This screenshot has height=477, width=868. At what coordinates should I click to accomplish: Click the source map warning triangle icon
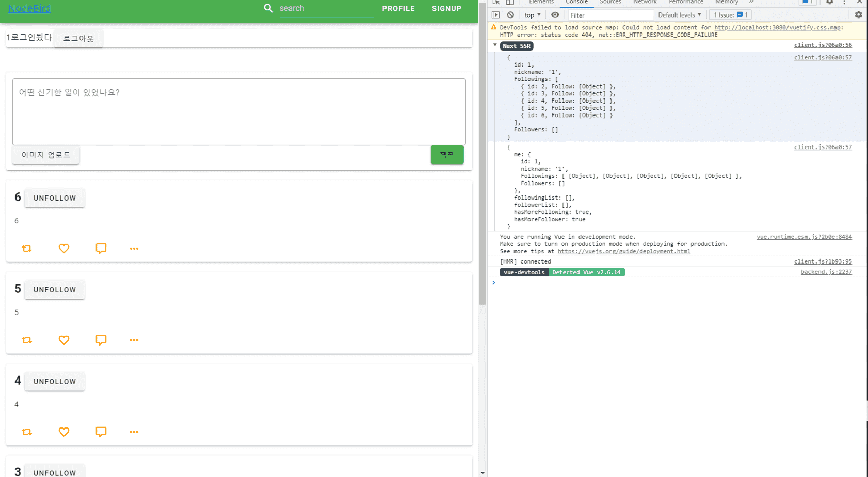[494, 27]
